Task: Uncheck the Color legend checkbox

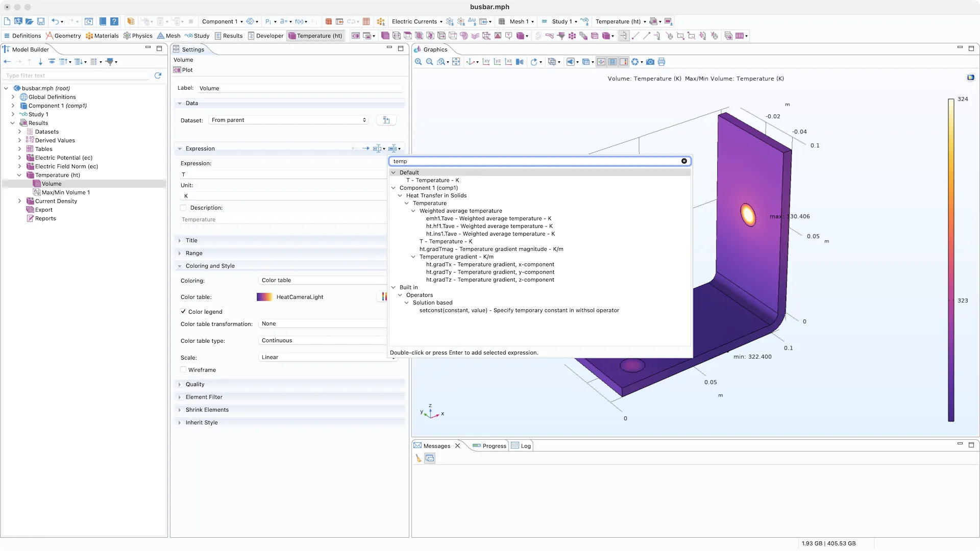Action: [183, 312]
